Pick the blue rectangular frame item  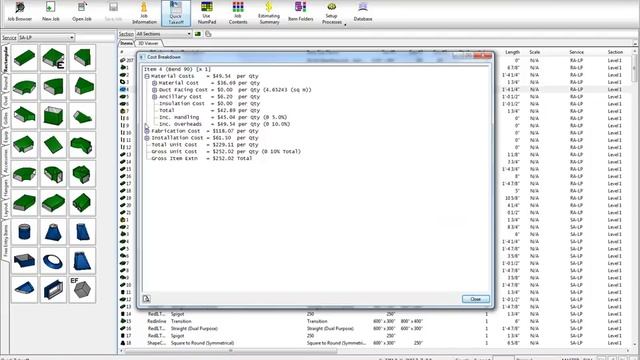click(53, 290)
